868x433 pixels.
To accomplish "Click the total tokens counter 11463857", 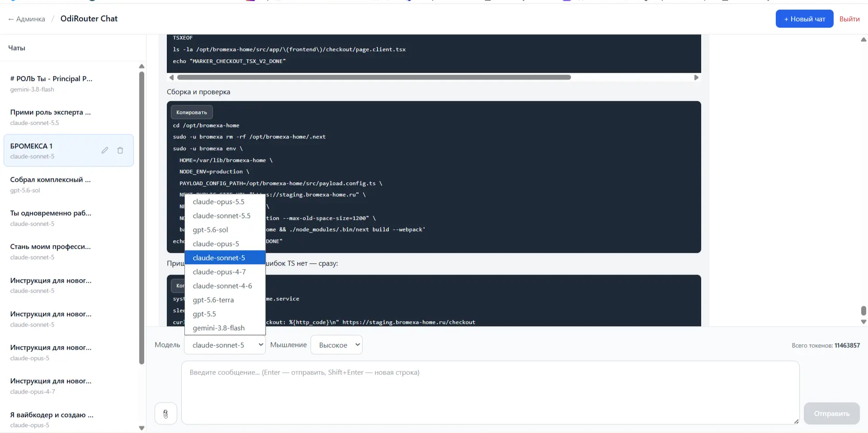I will pos(847,345).
